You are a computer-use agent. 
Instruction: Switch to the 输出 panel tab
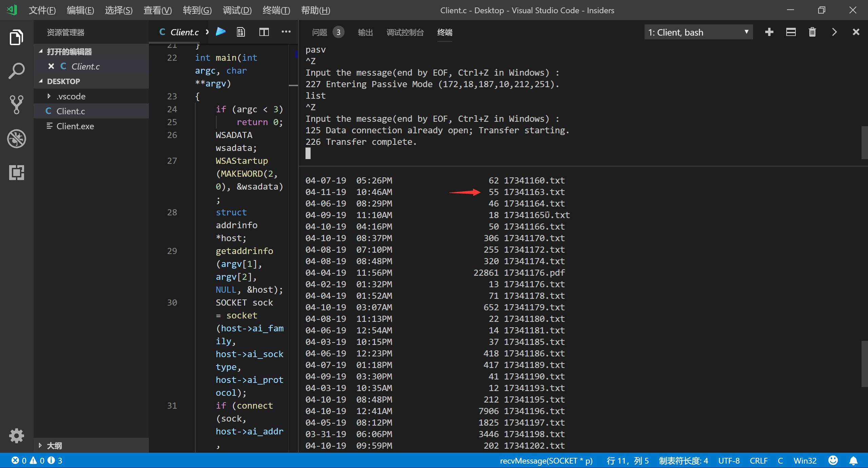click(365, 32)
